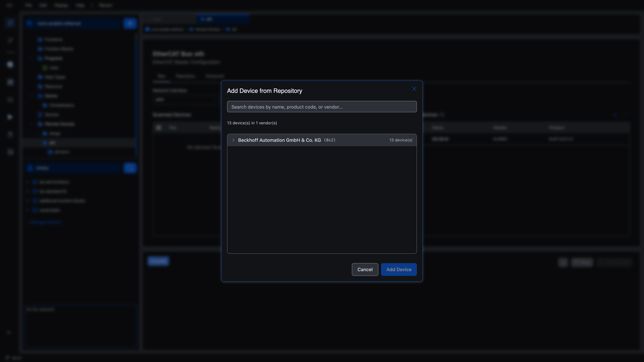This screenshot has height=362, width=644.
Task: Click the (0x2) vendor ID text
Action: [330, 140]
